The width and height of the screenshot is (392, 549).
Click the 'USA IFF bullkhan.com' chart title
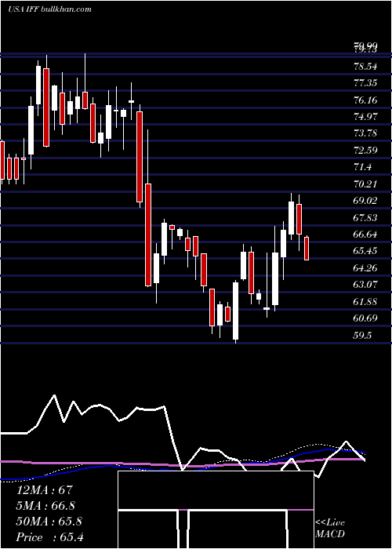point(49,9)
